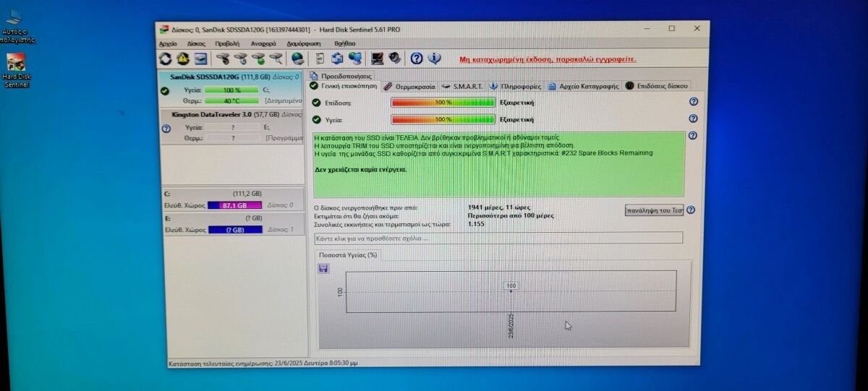The width and height of the screenshot is (868, 391).
Task: Click the '1.155' start/stop count value
Action: [476, 224]
